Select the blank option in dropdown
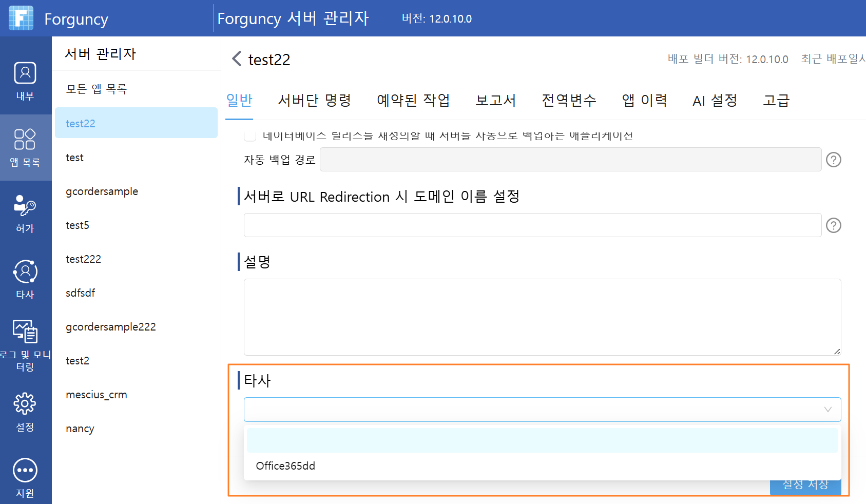866x504 pixels. point(543,440)
